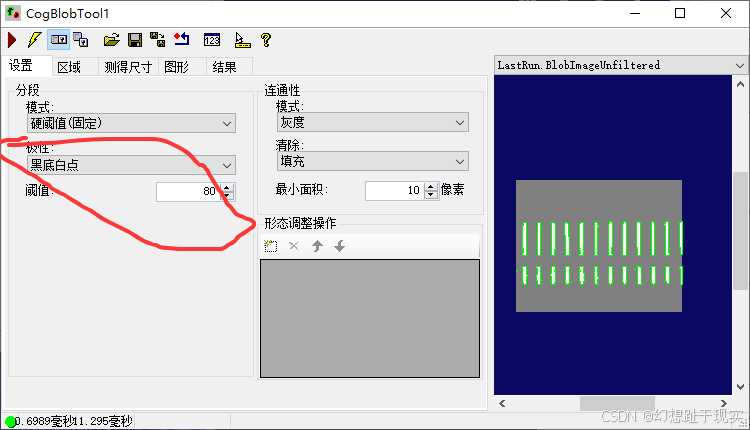
Task: Click the horizontal scrollbar thumb of display
Action: pyautogui.click(x=618, y=403)
